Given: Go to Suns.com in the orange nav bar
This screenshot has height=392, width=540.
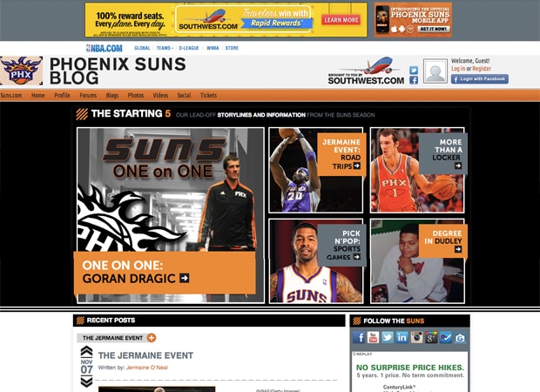Looking at the screenshot, I should pos(11,96).
